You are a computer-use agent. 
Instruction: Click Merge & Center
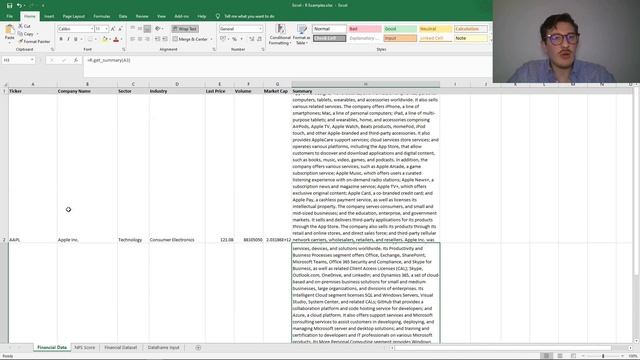[x=190, y=39]
